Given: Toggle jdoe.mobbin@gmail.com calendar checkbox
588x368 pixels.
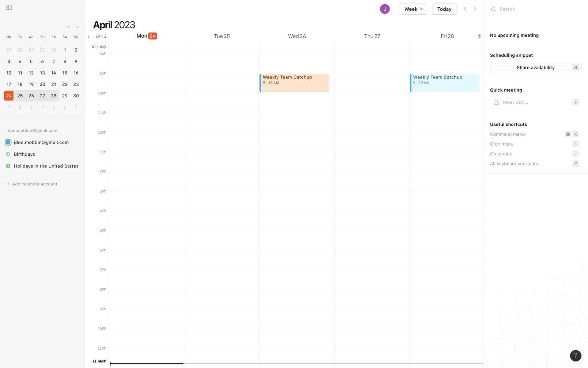Looking at the screenshot, I should coord(8,142).
